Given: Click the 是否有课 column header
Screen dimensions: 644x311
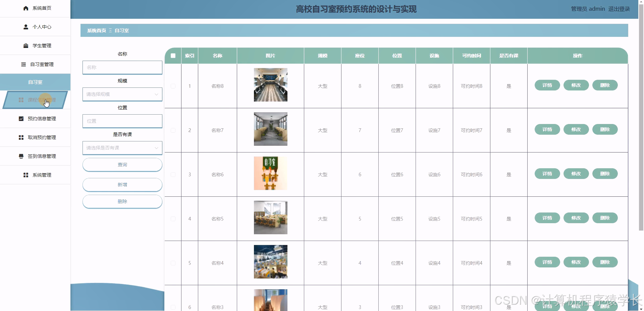Looking at the screenshot, I should [x=509, y=56].
